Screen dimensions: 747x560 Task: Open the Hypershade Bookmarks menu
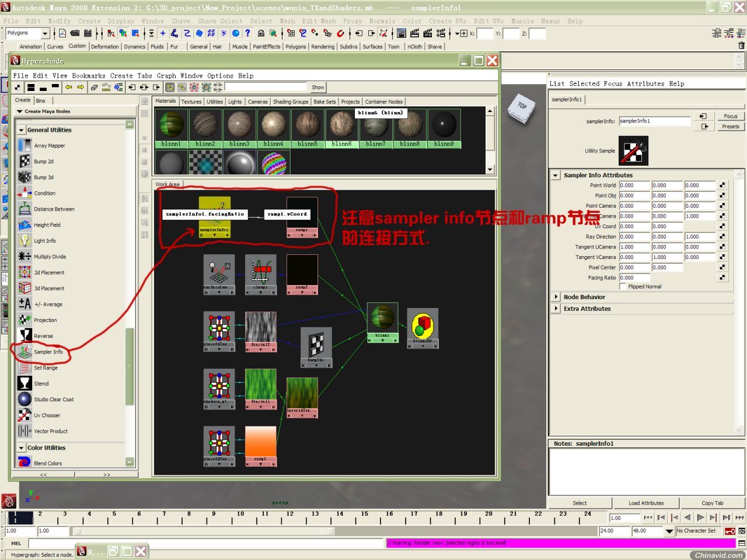tap(89, 75)
